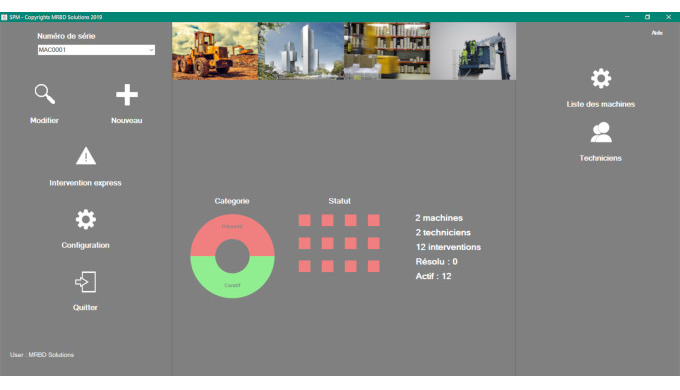Select the green Curatif donut chart segment
Image resolution: width=680 pixels, height=390 pixels.
tap(232, 285)
